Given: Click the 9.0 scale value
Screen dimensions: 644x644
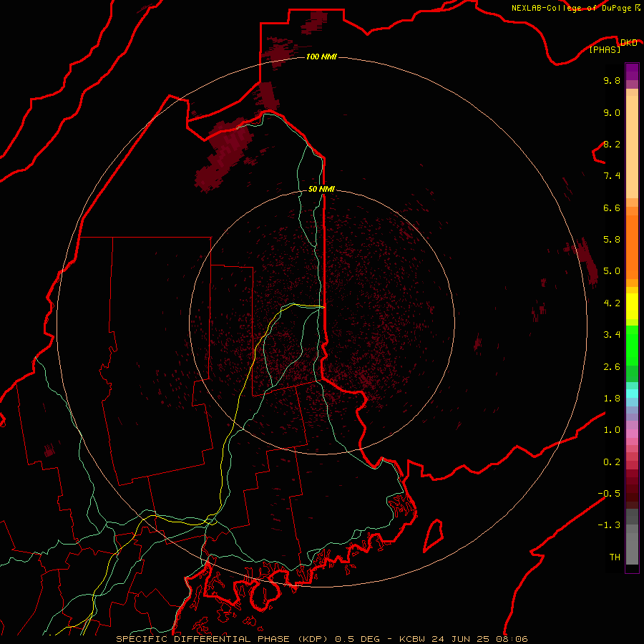Looking at the screenshot, I should 612,112.
